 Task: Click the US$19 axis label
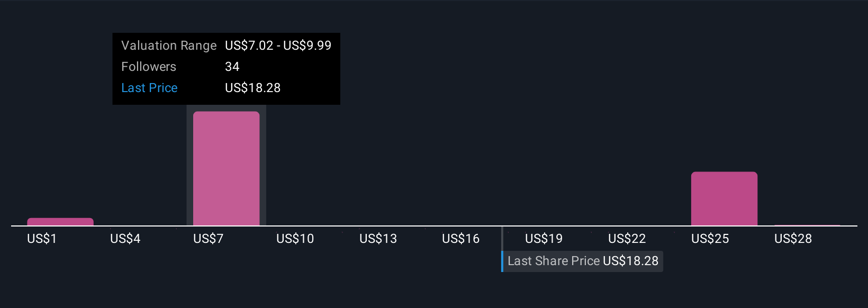tap(544, 239)
